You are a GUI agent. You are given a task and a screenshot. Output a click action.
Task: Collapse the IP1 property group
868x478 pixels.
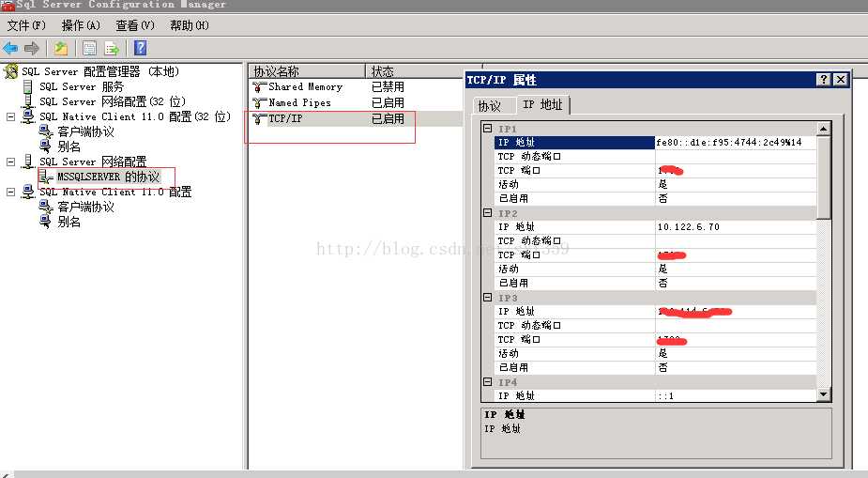[488, 129]
